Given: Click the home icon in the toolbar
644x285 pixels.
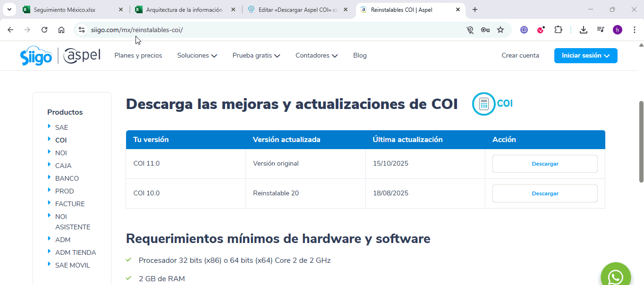Looking at the screenshot, I should 61,30.
